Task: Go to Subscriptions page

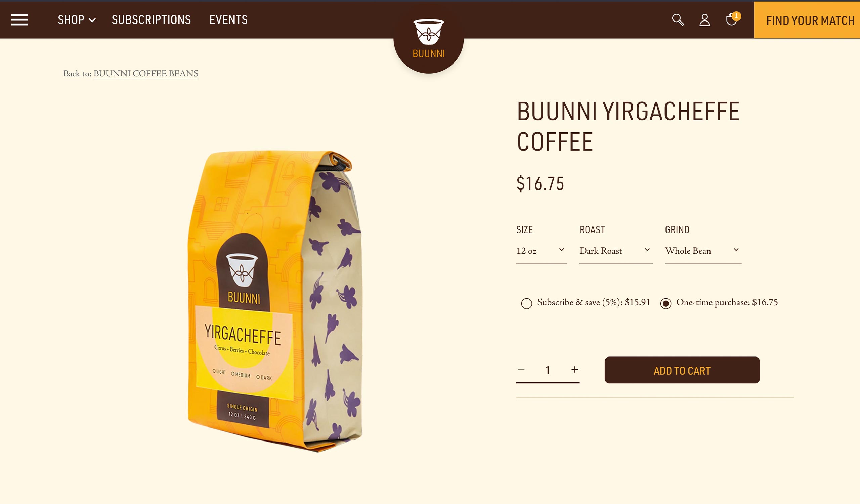Action: pyautogui.click(x=151, y=20)
